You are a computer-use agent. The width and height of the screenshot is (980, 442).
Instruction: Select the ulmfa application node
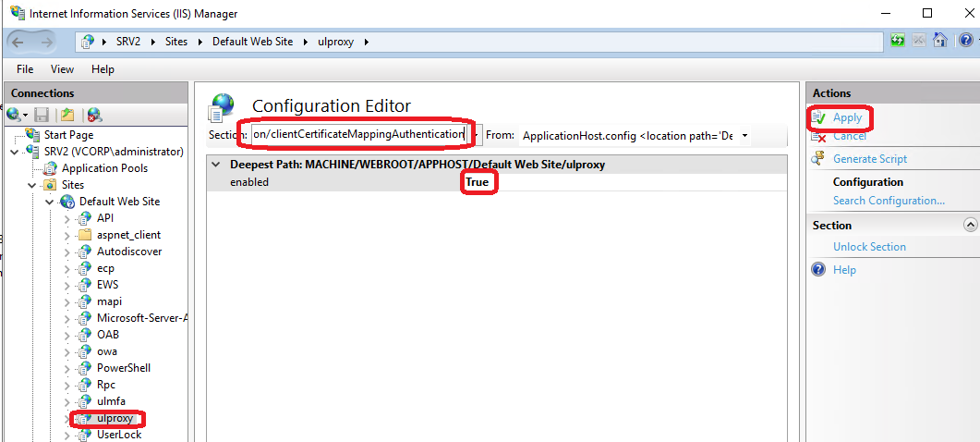tap(112, 400)
